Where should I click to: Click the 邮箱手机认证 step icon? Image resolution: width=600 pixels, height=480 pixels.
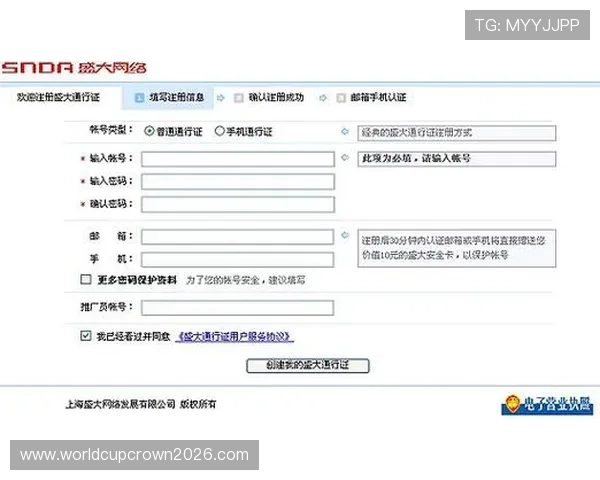pyautogui.click(x=341, y=98)
